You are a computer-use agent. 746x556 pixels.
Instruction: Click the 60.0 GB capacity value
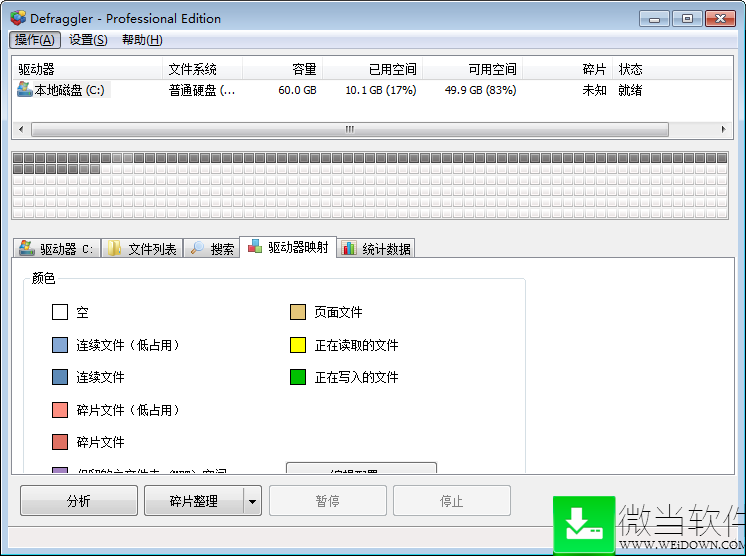point(297,90)
